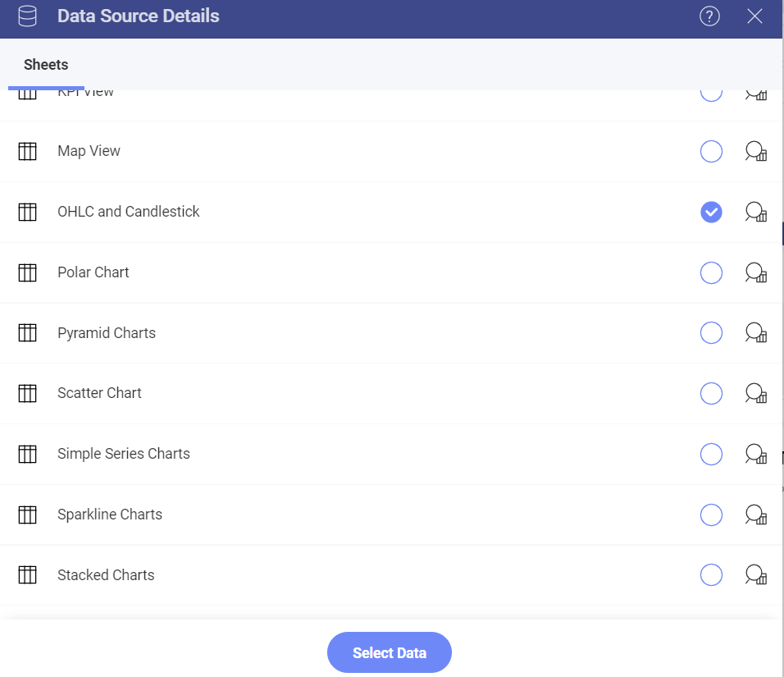Select the Map View radio button

(711, 151)
